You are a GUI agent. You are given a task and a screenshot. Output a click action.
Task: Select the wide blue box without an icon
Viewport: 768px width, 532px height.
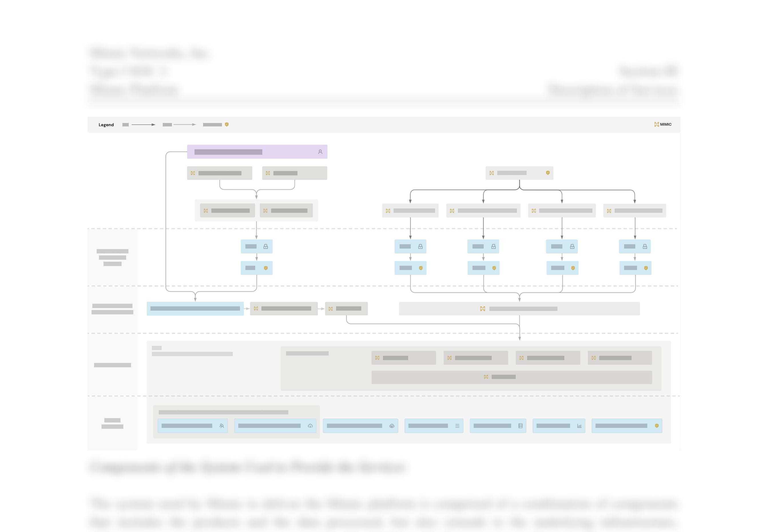[195, 308]
